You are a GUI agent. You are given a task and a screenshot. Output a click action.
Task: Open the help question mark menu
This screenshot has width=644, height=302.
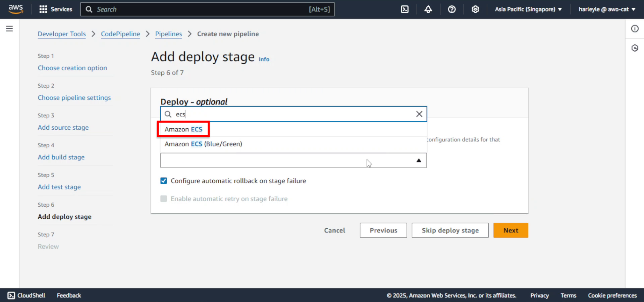coord(452,9)
